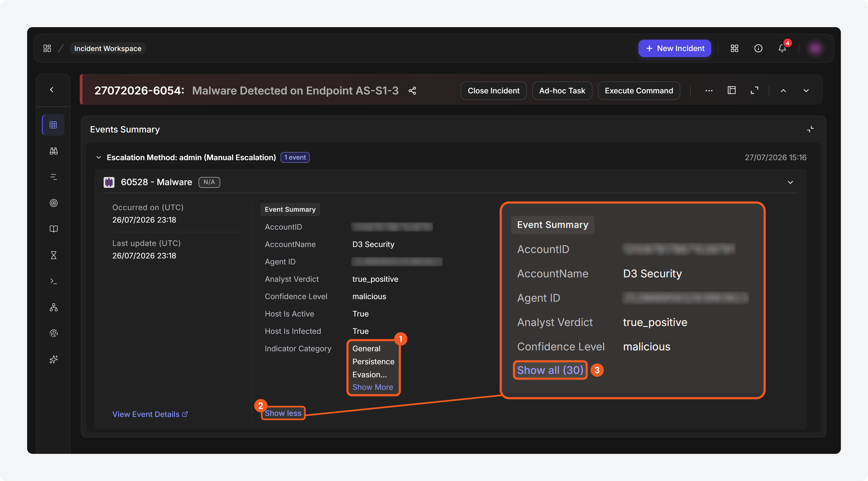
Task: Toggle the side panel layout icon
Action: click(x=732, y=90)
